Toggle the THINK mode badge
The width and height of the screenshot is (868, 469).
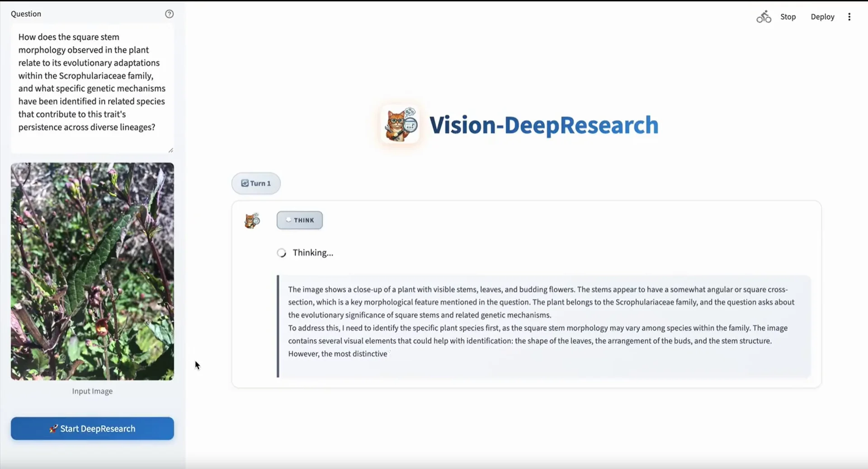point(300,220)
